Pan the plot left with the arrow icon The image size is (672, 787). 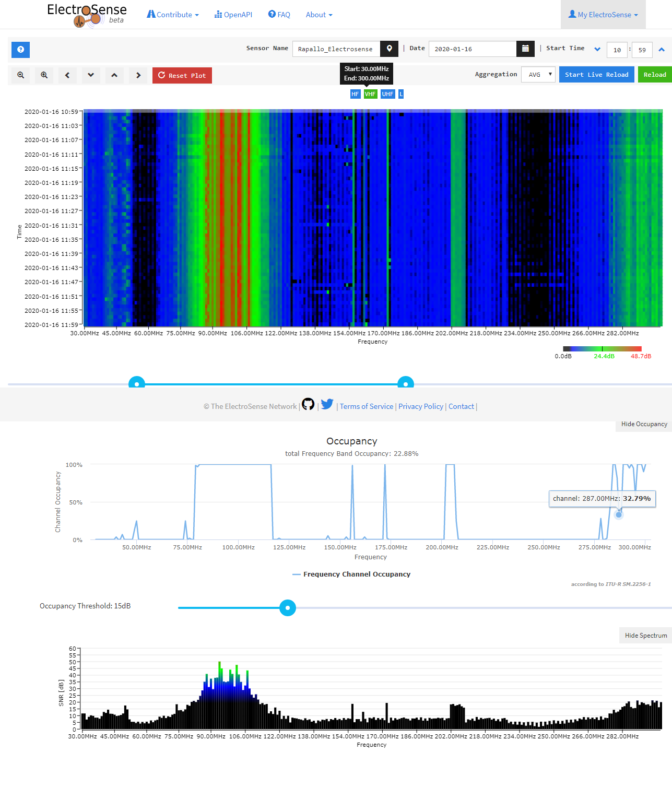pyautogui.click(x=67, y=75)
